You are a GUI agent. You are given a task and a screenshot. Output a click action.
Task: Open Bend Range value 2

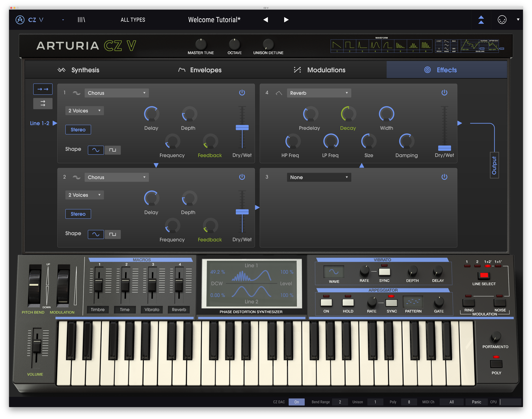coord(340,402)
